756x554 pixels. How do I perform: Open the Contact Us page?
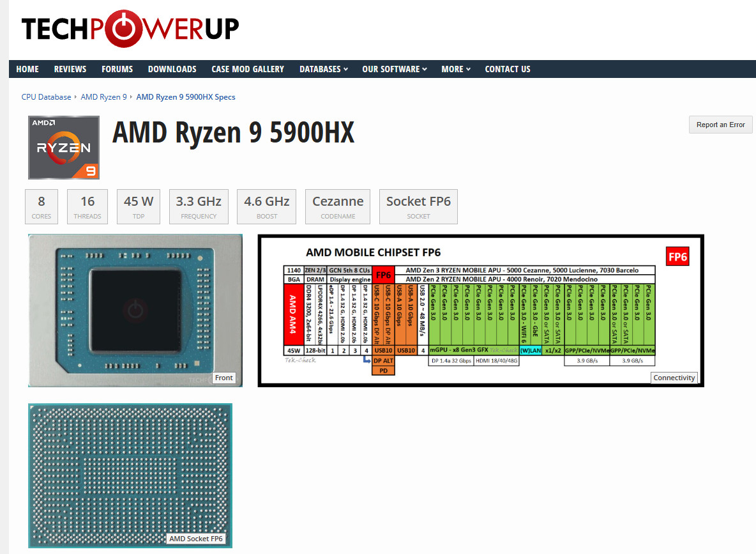coord(508,69)
